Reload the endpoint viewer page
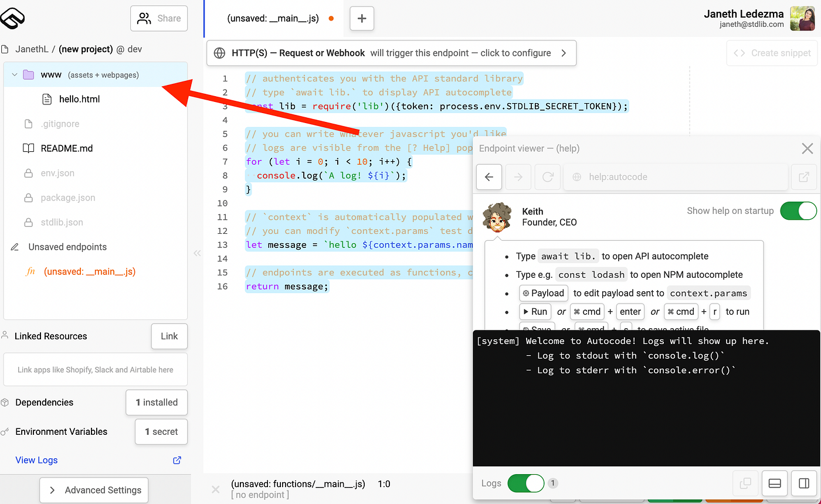 point(547,177)
